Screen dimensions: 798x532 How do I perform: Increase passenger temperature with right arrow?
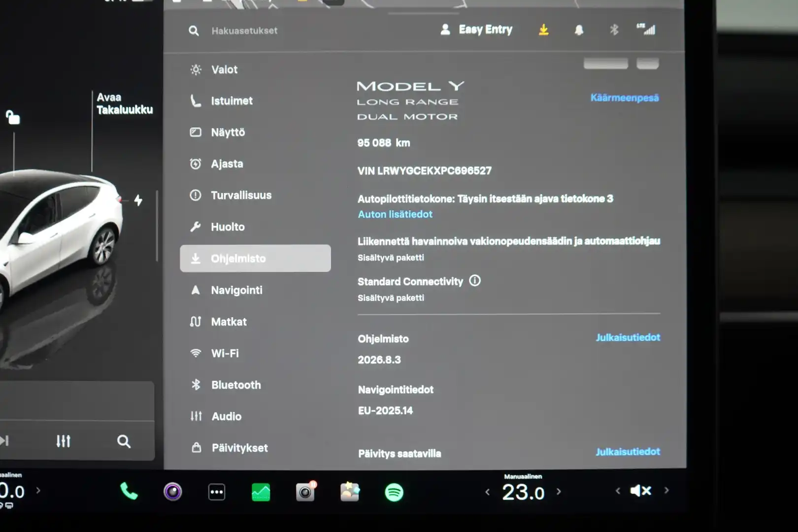click(x=559, y=491)
